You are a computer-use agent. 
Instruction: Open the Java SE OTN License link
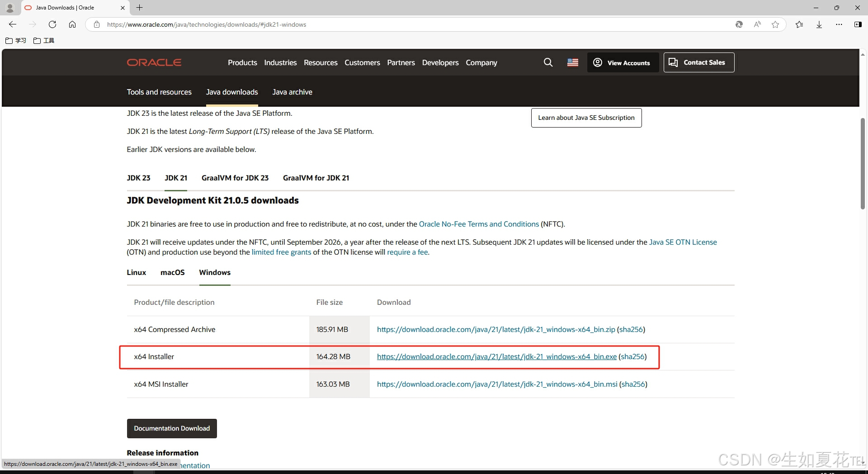tap(683, 242)
